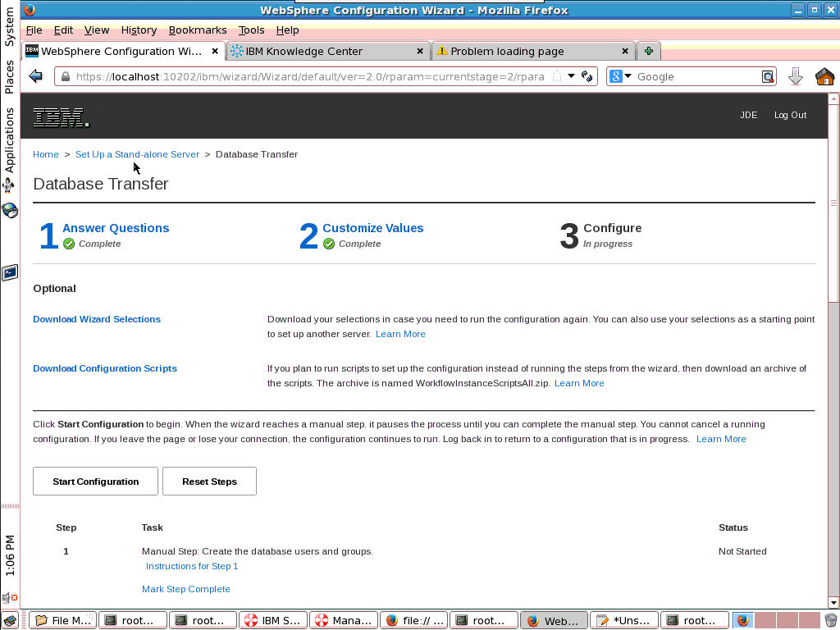Open the trash icon in taskbar
Image resolution: width=840 pixels, height=630 pixels.
click(x=831, y=620)
